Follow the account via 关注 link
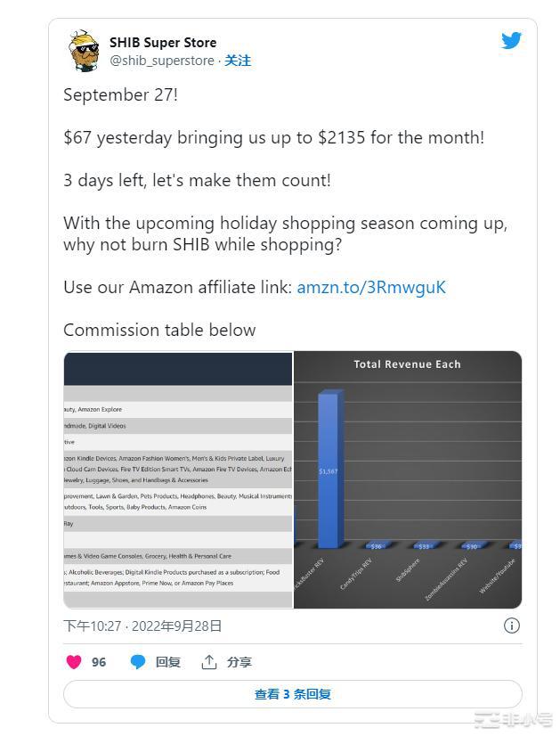This screenshot has height=736, width=560. (x=238, y=61)
